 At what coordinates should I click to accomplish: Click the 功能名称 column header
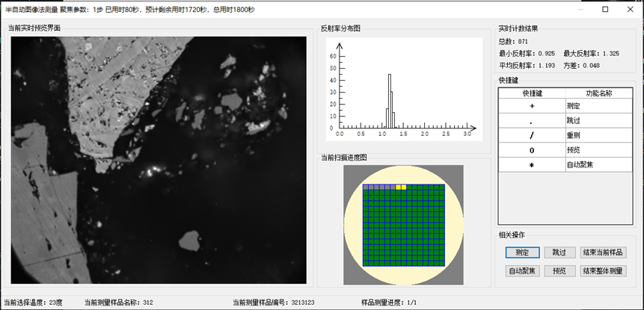pos(598,93)
